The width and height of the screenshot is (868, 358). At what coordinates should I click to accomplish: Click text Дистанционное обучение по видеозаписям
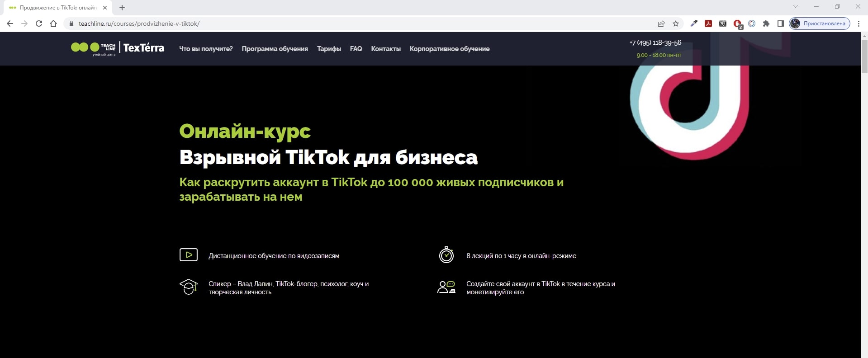pos(274,256)
